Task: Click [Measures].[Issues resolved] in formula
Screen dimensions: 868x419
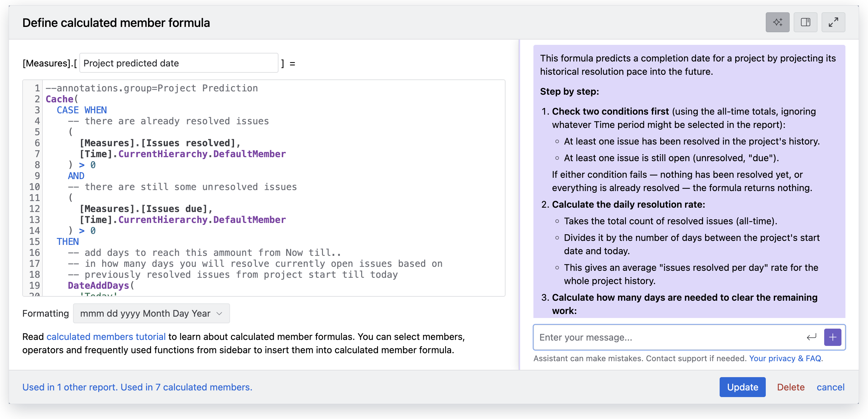Action: [157, 143]
